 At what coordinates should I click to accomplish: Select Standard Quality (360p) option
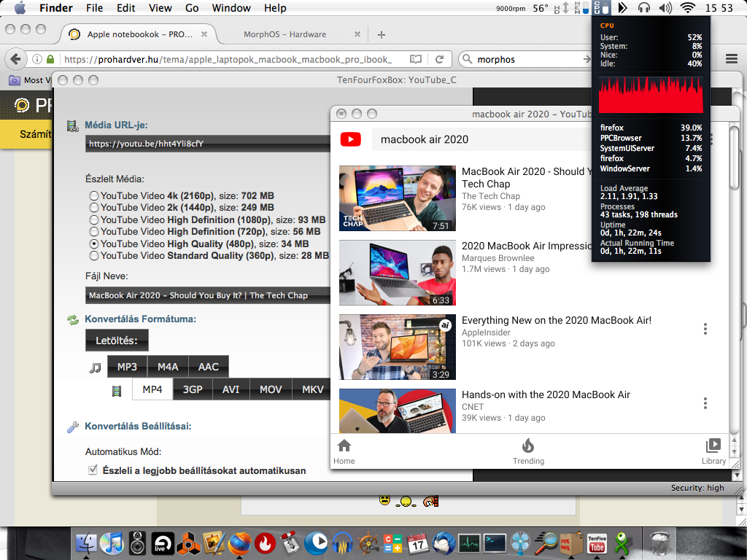(94, 256)
